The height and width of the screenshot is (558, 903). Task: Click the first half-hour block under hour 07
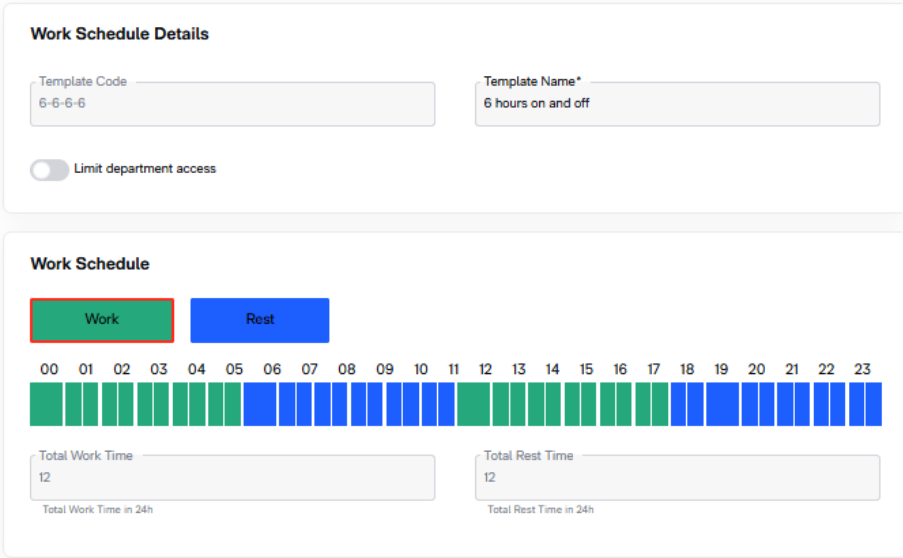pos(287,404)
